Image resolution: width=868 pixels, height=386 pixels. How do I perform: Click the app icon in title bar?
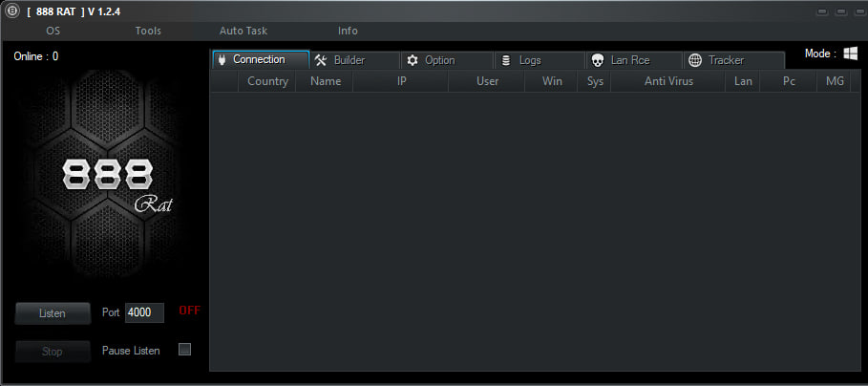[11, 11]
